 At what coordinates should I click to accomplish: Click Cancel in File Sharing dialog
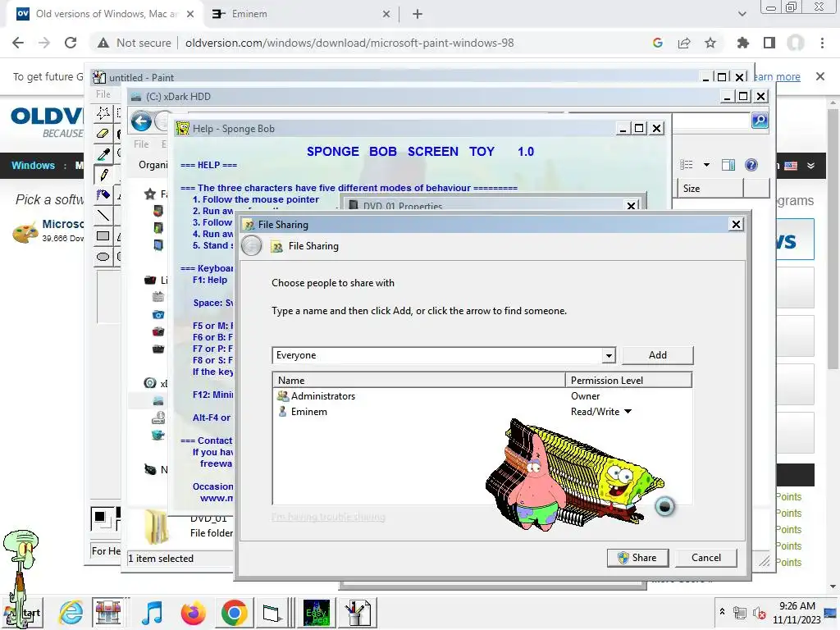click(706, 558)
